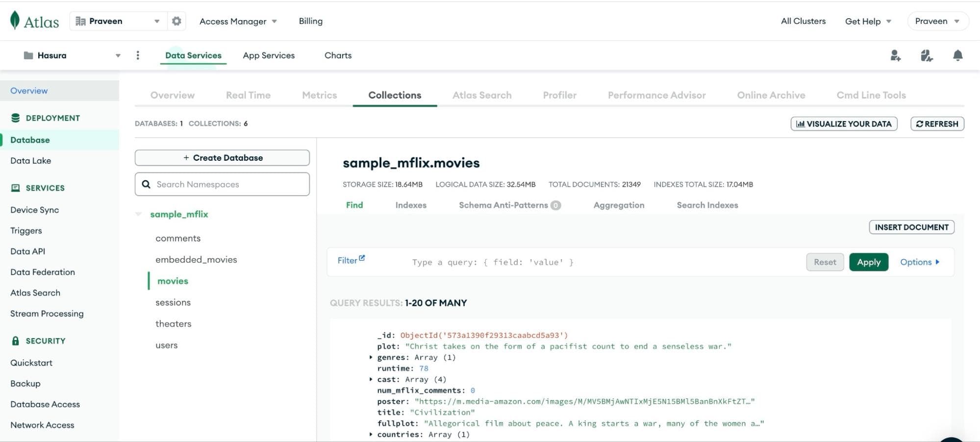
Task: Open organization settings gear icon
Action: tap(176, 21)
